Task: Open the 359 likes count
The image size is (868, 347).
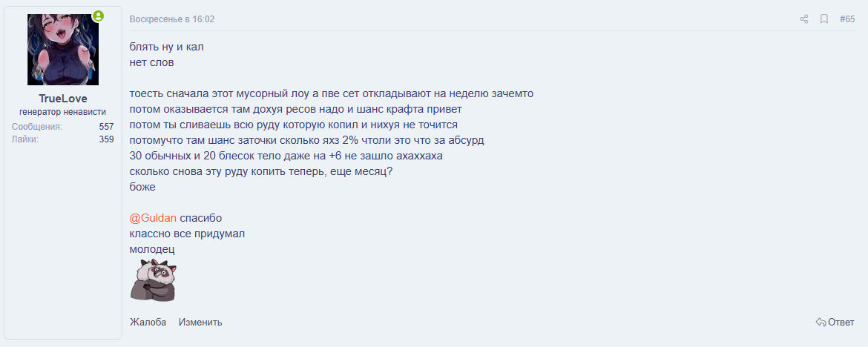Action: click(106, 139)
